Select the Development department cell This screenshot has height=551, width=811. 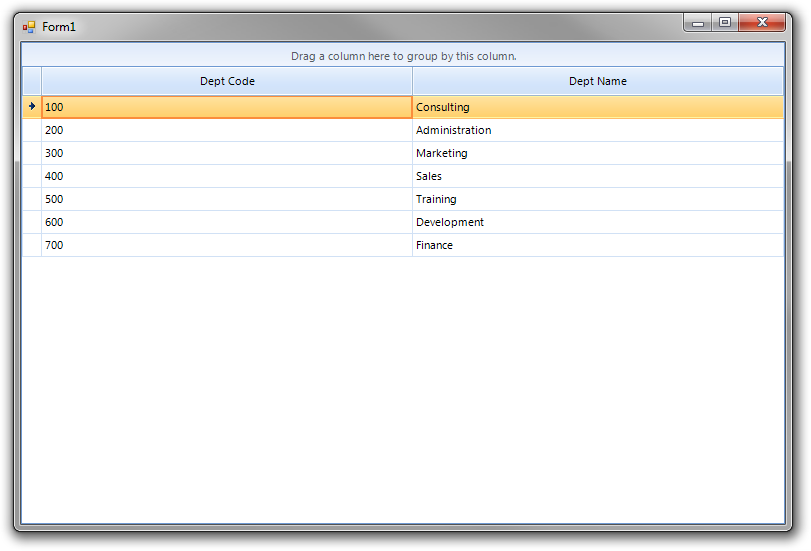click(x=598, y=222)
